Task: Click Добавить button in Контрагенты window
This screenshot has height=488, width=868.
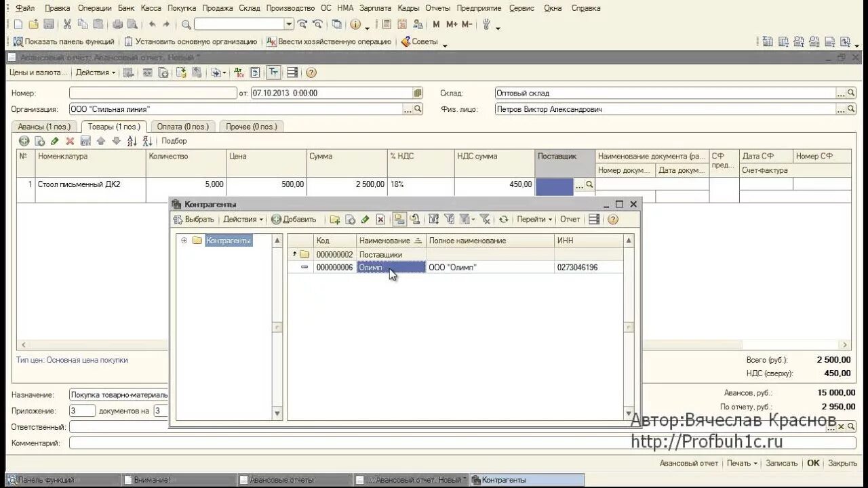Action: coord(294,220)
